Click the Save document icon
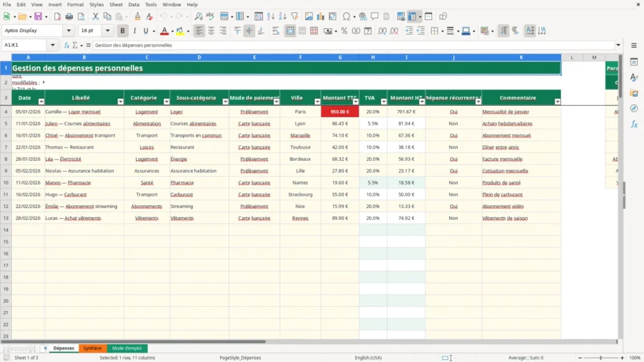 38,16
